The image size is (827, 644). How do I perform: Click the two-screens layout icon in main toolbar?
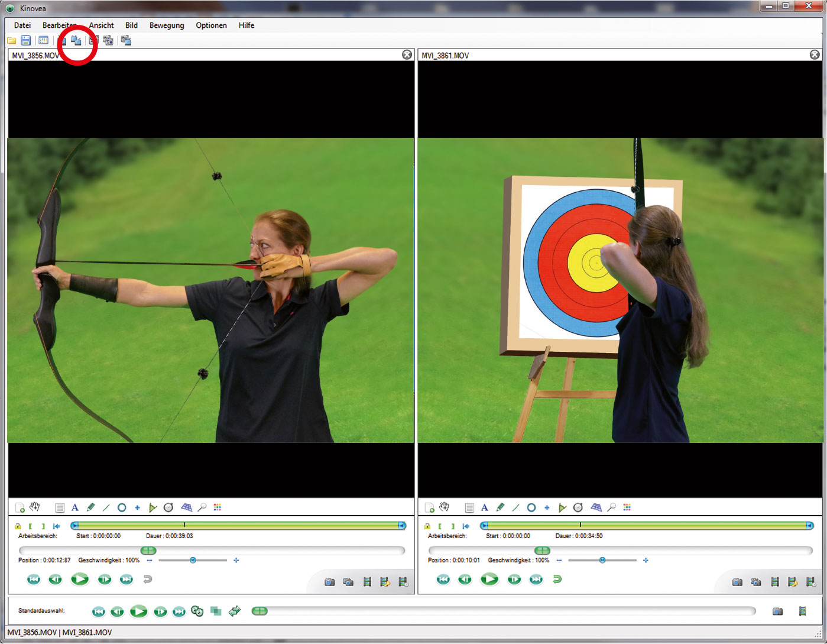76,40
